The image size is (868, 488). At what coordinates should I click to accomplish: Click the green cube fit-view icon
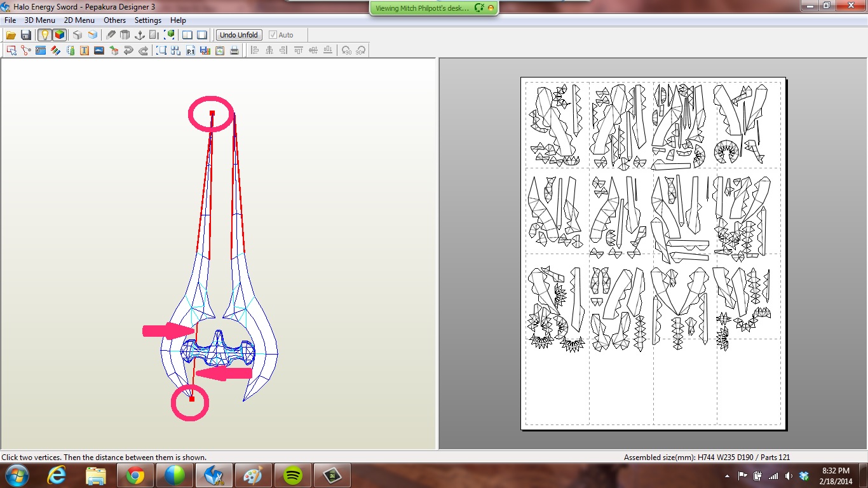tap(170, 35)
